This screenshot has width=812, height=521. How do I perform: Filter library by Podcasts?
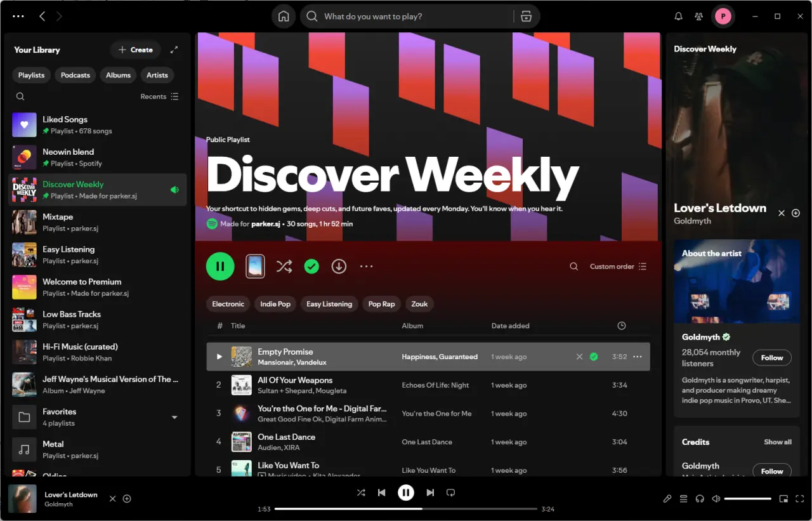click(x=75, y=75)
